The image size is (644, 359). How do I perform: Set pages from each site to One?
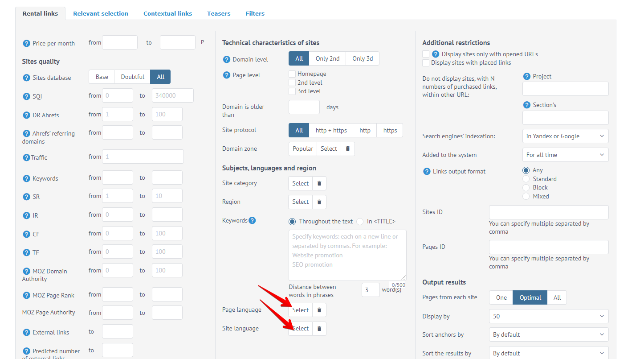point(501,297)
